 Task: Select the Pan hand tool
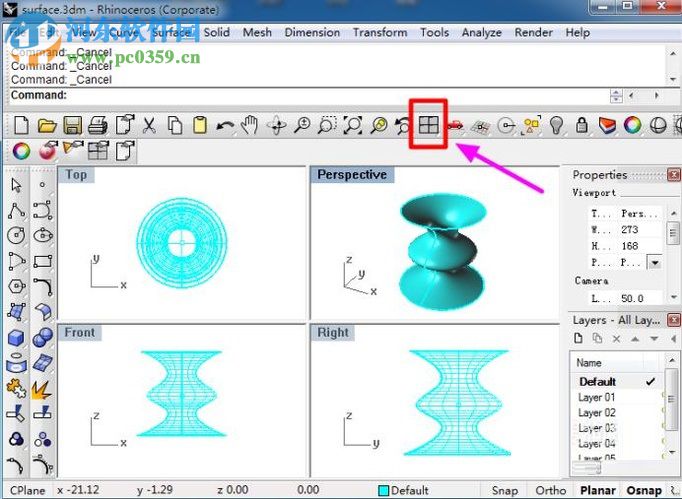tap(250, 126)
